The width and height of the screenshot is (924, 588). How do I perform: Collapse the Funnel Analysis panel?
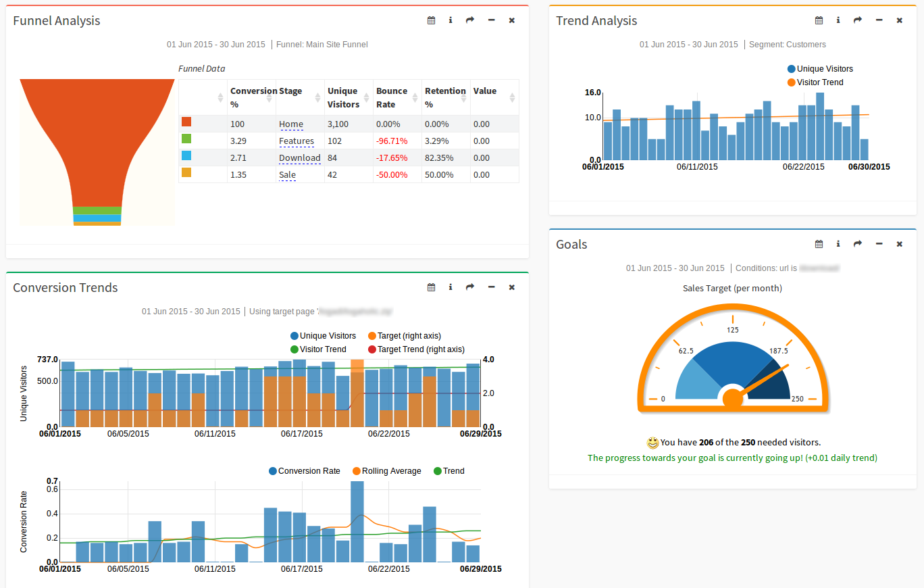[x=491, y=20]
